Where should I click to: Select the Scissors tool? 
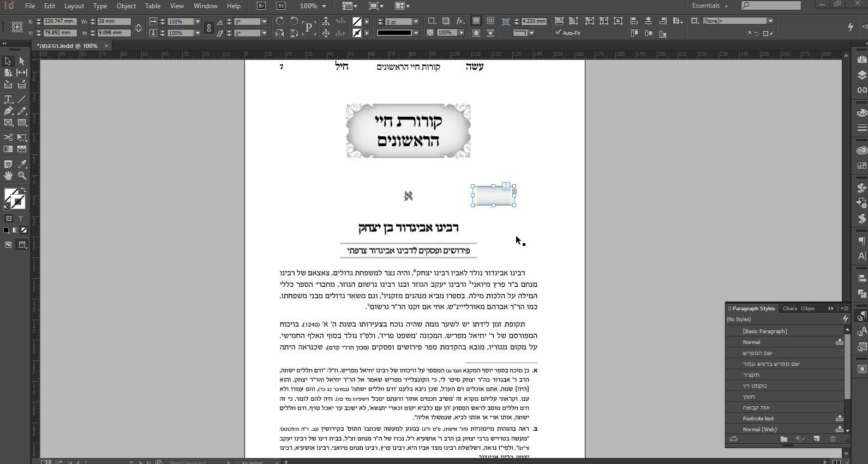[x=8, y=137]
